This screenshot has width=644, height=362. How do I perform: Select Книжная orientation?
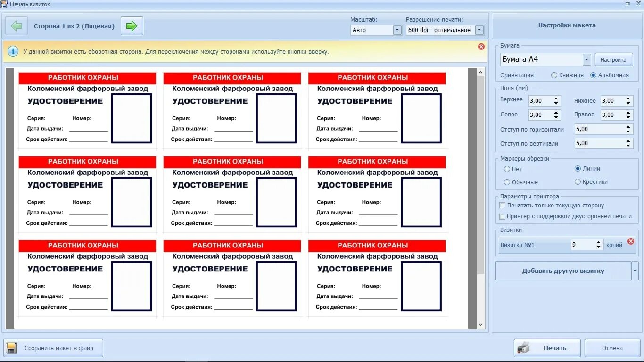pos(554,75)
